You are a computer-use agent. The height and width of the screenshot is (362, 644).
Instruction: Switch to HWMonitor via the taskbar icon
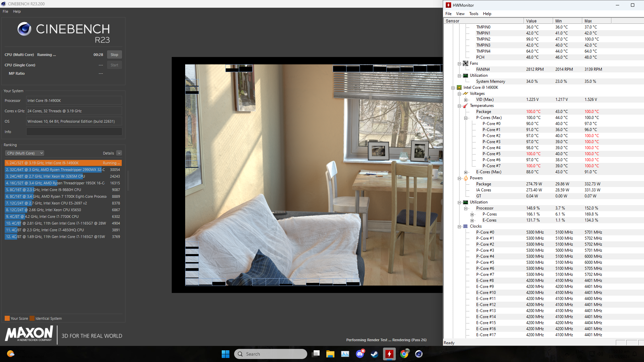click(x=389, y=354)
